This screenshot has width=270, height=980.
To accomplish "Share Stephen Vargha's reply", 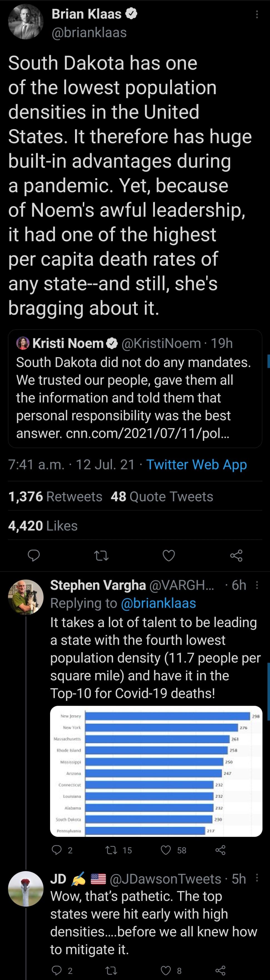I will tap(221, 850).
